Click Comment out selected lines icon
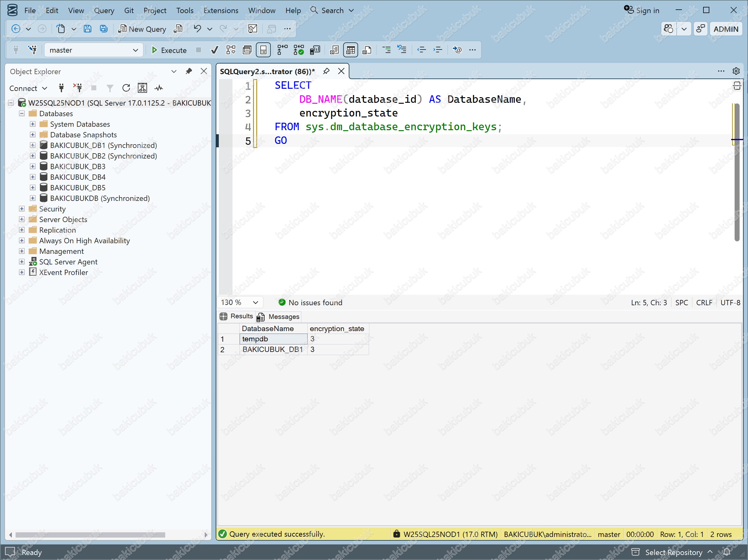748x560 pixels. [386, 50]
